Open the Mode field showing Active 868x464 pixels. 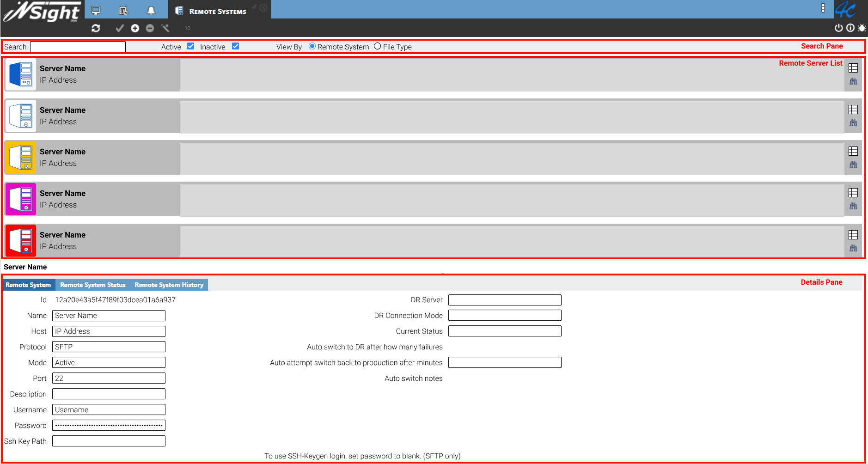109,362
